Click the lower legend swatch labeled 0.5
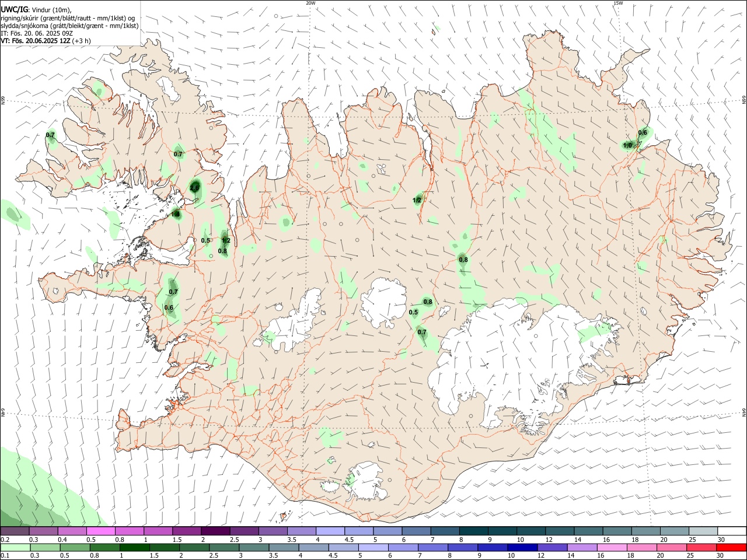Image resolution: width=747 pixels, height=560 pixels. click(75, 548)
